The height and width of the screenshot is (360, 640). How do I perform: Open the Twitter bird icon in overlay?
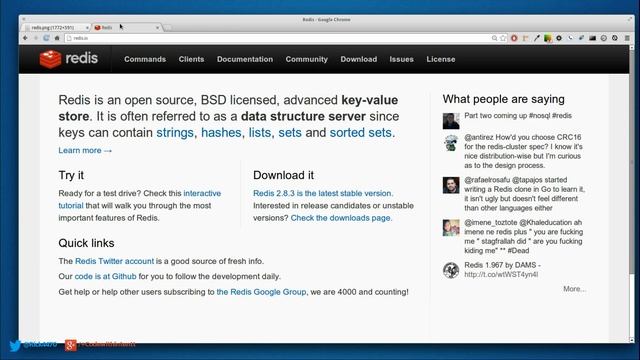pos(15,345)
